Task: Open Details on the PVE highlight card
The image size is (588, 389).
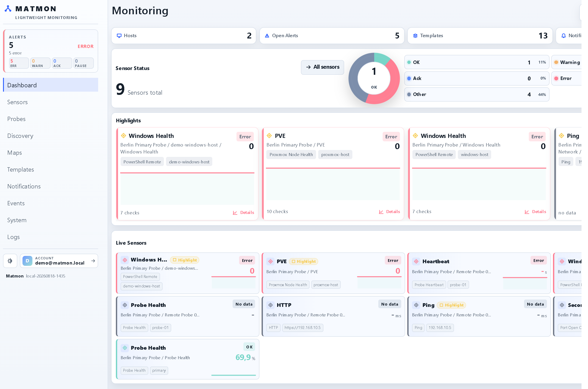Action: coord(389,212)
